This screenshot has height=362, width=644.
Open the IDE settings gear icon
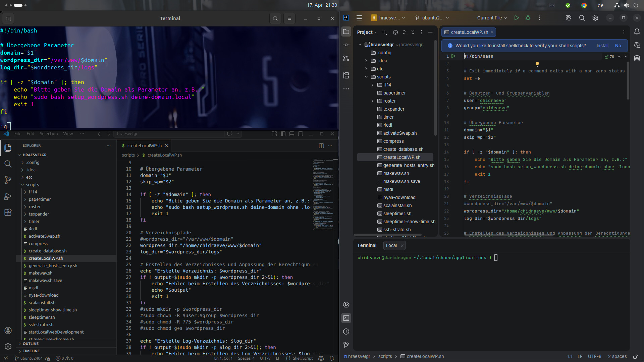[595, 18]
